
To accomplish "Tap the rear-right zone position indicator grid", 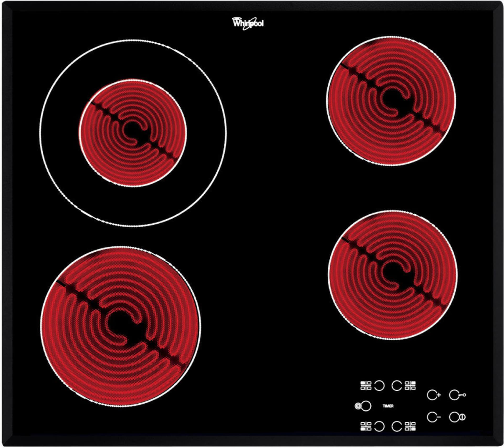I will coord(410,386).
